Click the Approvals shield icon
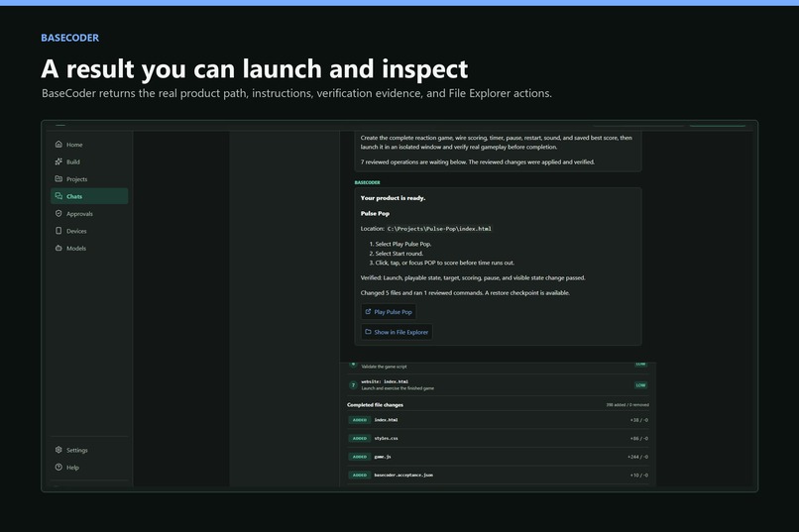 (58, 213)
